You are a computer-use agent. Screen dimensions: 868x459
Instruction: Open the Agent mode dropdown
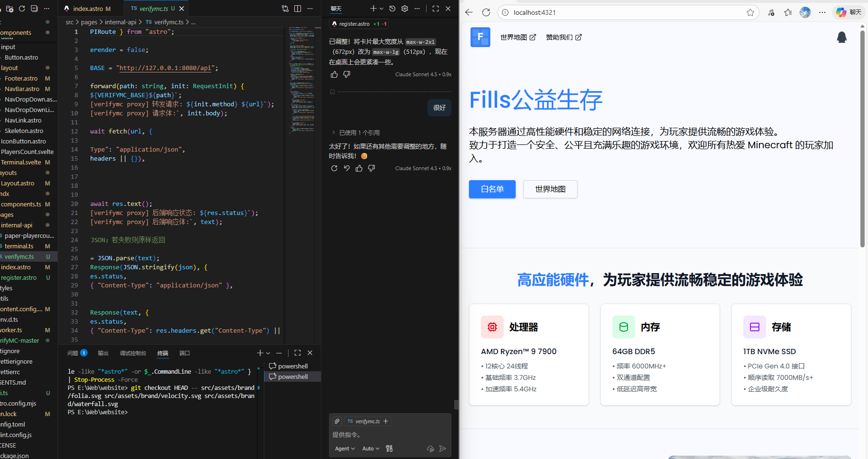[x=344, y=449]
